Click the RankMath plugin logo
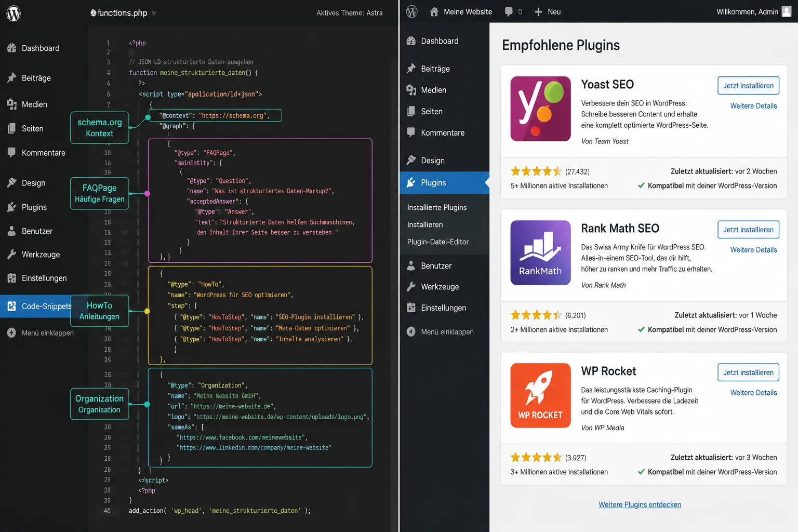Image resolution: width=798 pixels, height=532 pixels. (x=540, y=252)
